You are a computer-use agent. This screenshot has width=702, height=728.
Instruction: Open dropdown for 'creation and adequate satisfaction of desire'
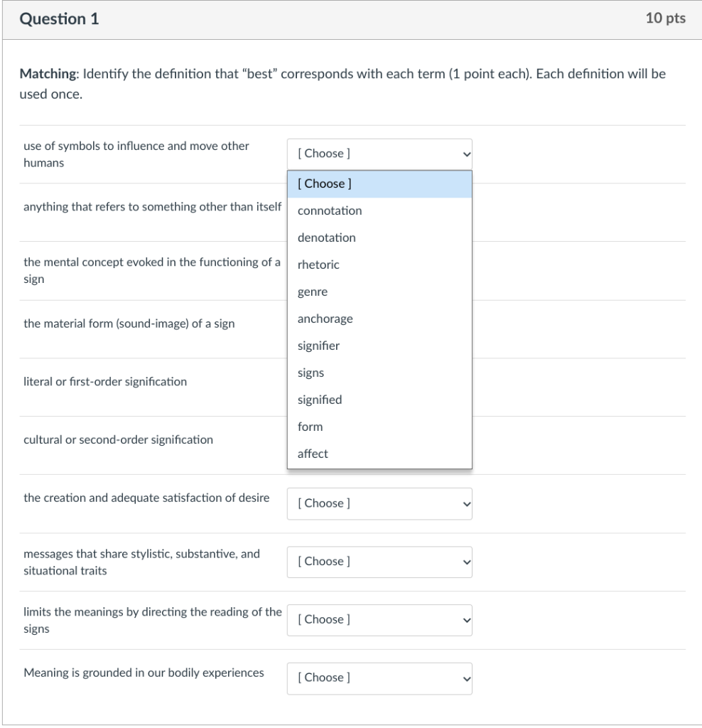point(379,504)
